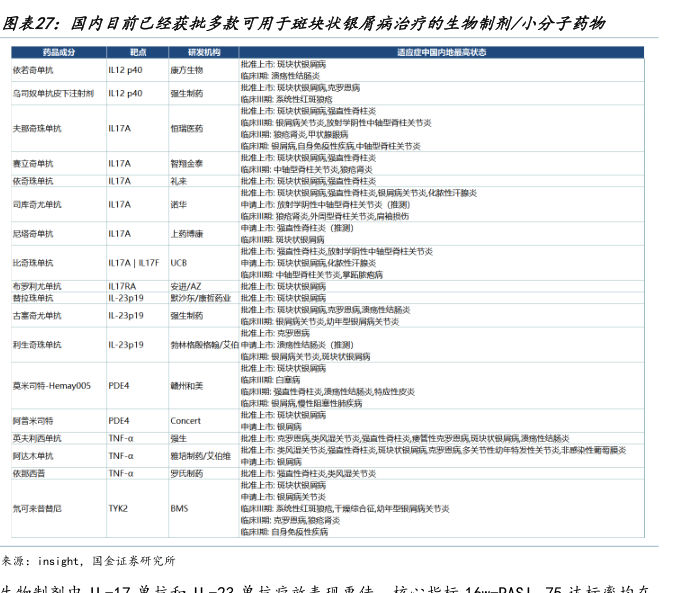Click the BMS developer cell
690x593 pixels.
(179, 508)
